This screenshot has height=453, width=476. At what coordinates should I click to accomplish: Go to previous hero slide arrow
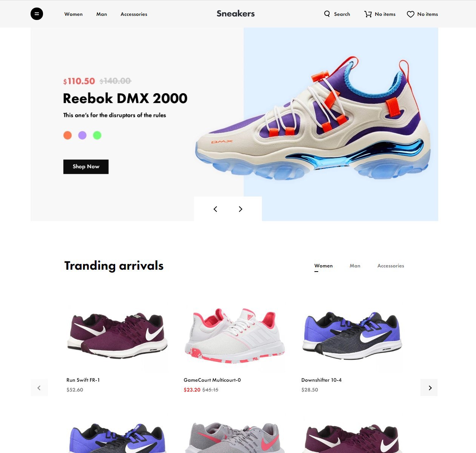point(215,209)
